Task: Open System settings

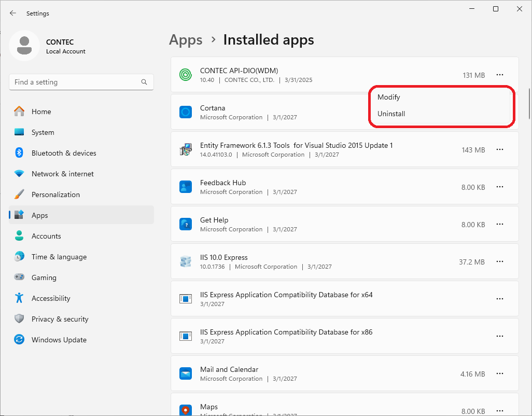Action: (81, 132)
